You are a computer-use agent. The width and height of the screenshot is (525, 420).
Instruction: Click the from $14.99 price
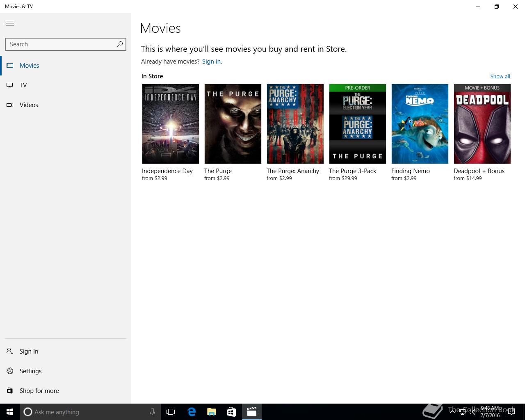coord(468,178)
